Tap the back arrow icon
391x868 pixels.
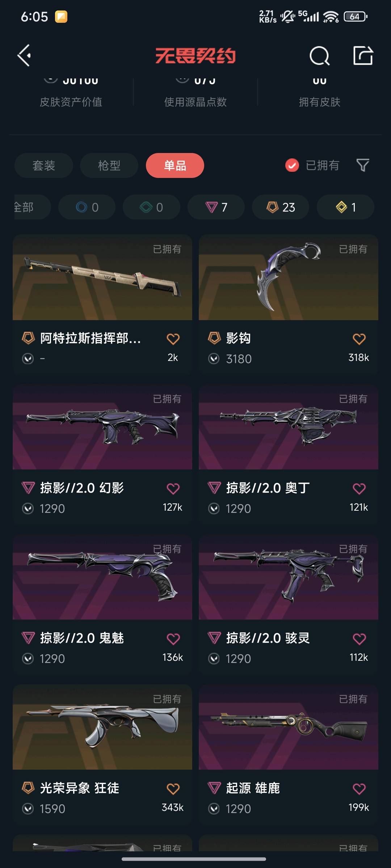(24, 56)
